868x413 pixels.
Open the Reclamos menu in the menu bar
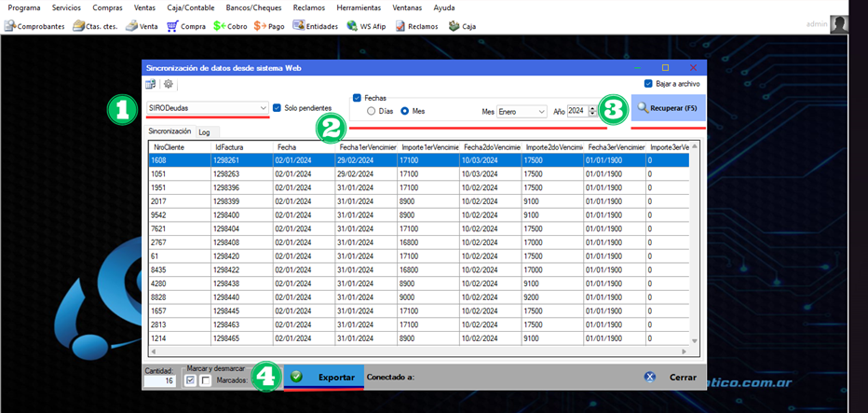click(x=309, y=7)
